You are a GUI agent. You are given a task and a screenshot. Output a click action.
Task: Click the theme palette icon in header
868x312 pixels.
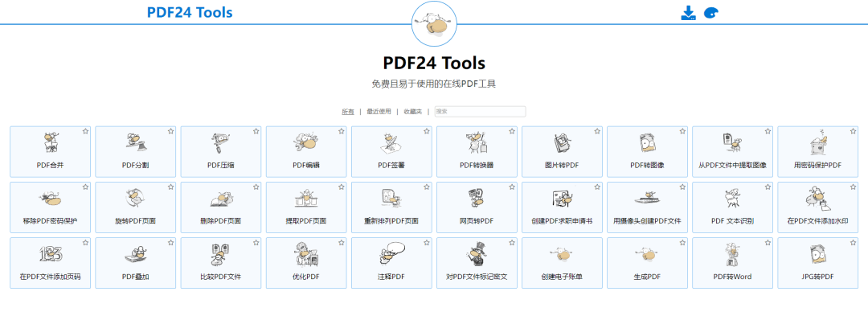click(x=711, y=14)
